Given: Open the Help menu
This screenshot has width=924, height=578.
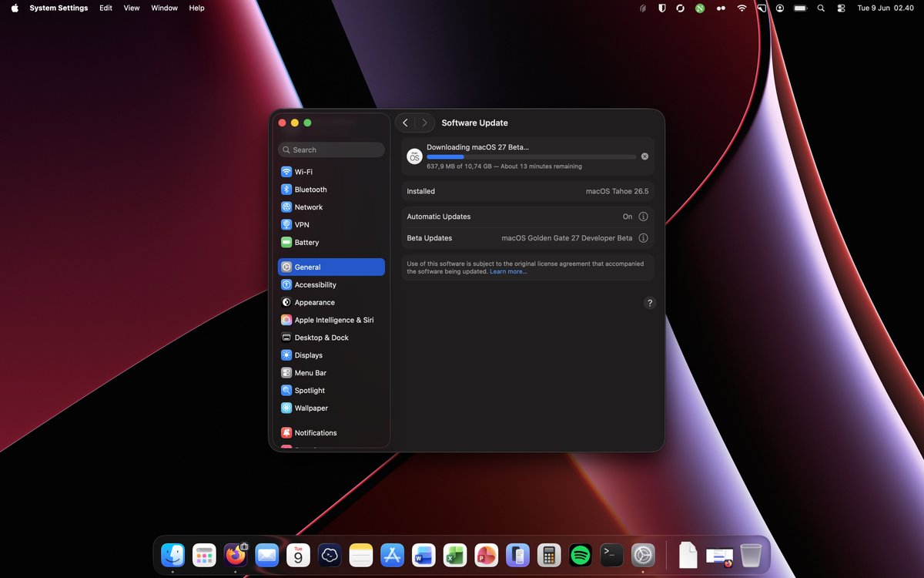Looking at the screenshot, I should click(x=197, y=8).
